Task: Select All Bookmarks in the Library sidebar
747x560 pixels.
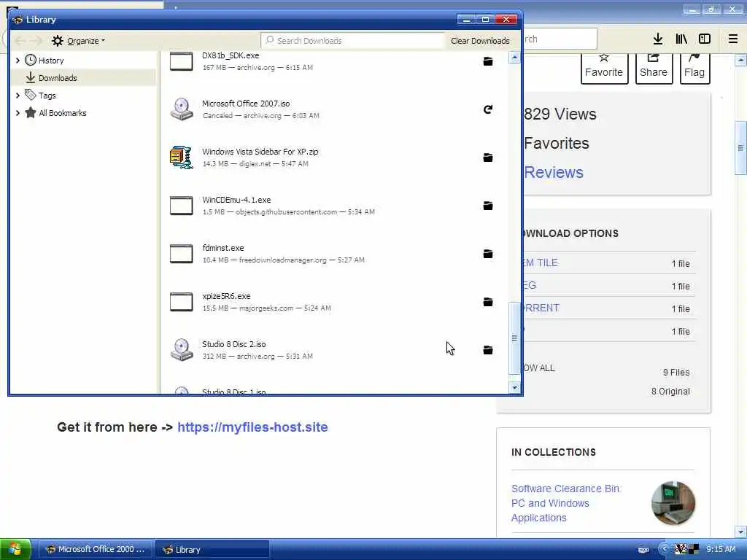Action: tap(63, 113)
